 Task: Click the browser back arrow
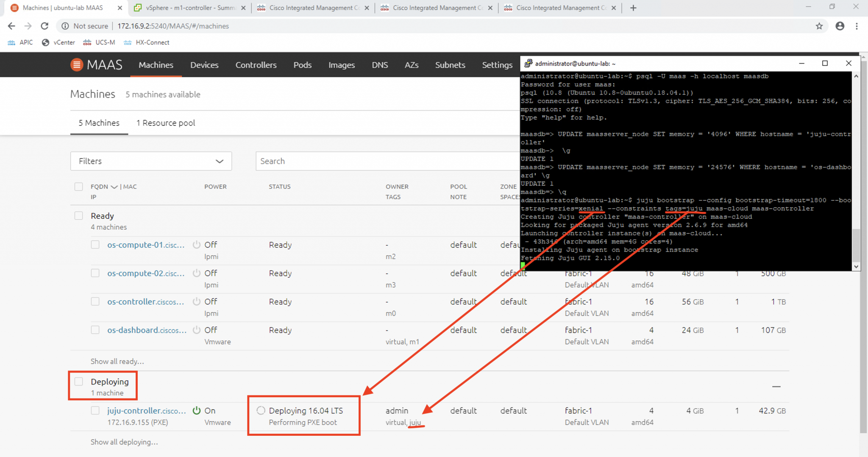[11, 26]
